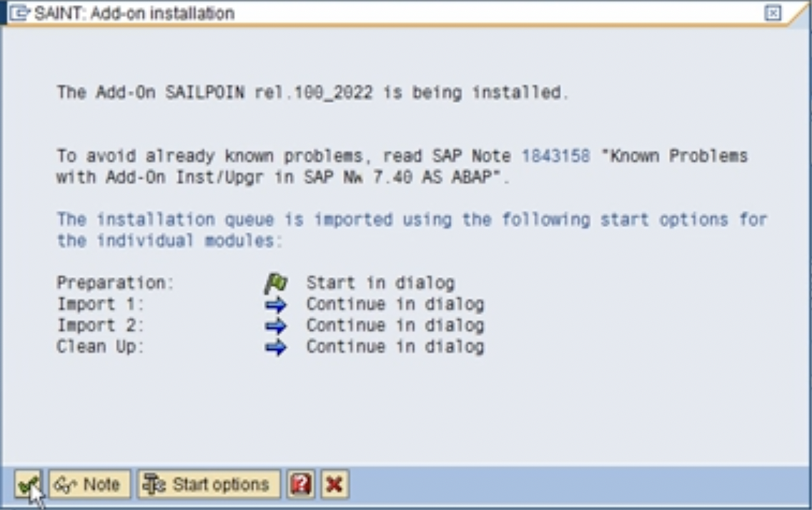Click the dialog title bar menu icon
Screen dimensions: 812x510
tap(20, 13)
